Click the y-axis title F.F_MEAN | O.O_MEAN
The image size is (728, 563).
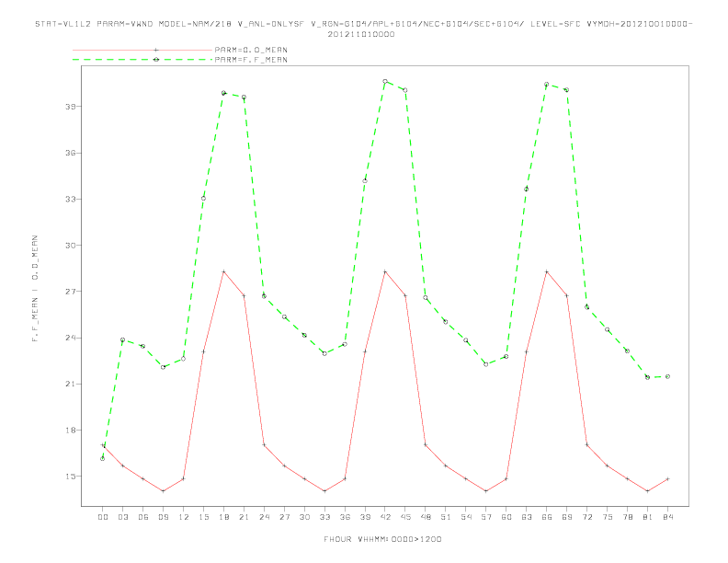coord(35,289)
